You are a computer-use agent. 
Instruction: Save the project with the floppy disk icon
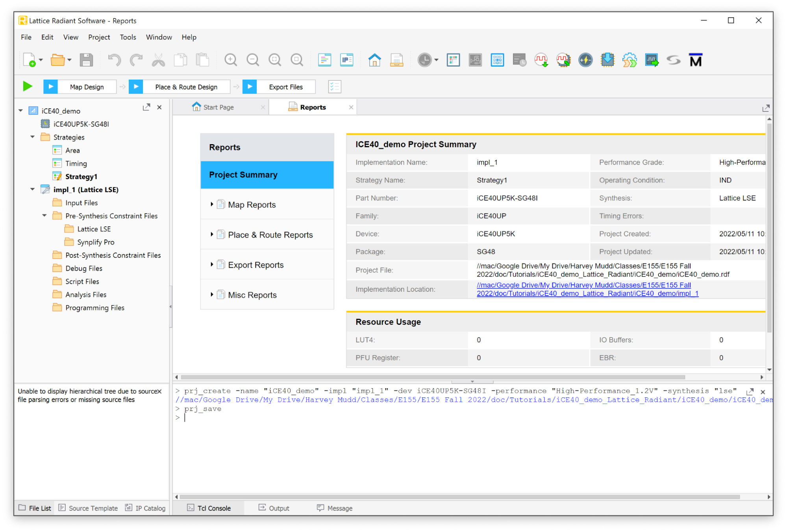tap(86, 60)
